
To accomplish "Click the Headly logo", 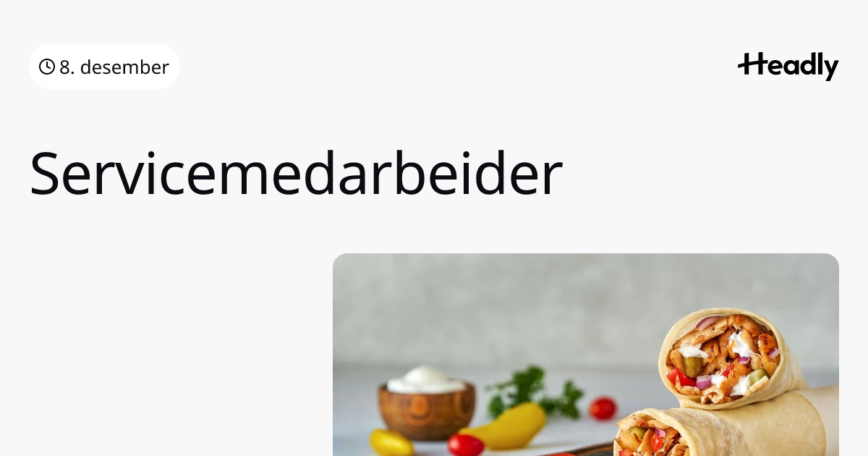I will 788,66.
